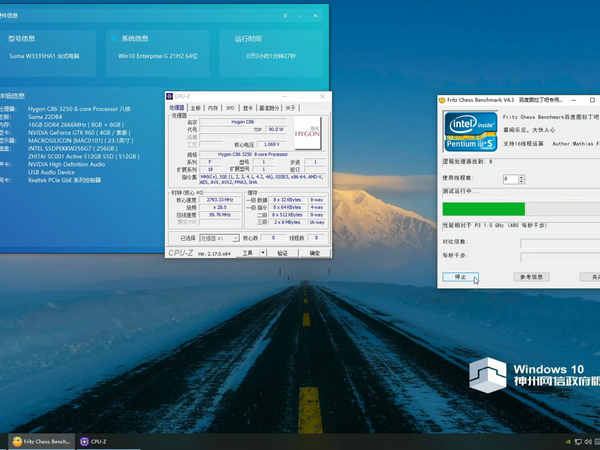Close the CPU-Z window
Screen dimensions: 600x450
[x=322, y=96]
